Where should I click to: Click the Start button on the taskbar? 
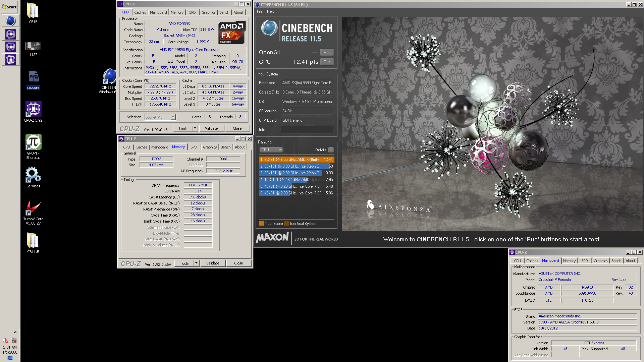[9, 7]
